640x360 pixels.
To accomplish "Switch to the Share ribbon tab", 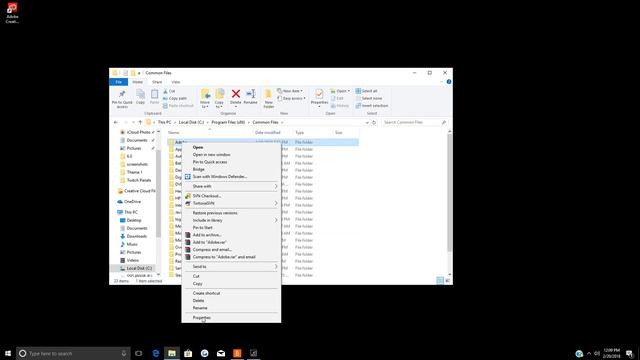I will (157, 82).
